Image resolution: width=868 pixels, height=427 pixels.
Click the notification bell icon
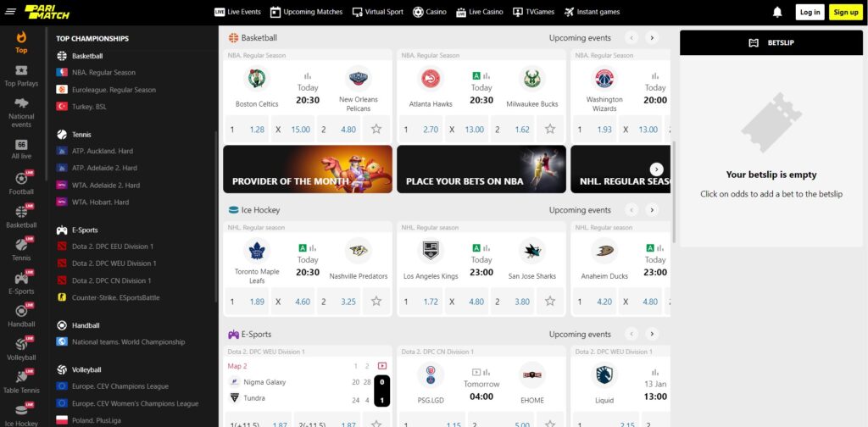coord(777,12)
